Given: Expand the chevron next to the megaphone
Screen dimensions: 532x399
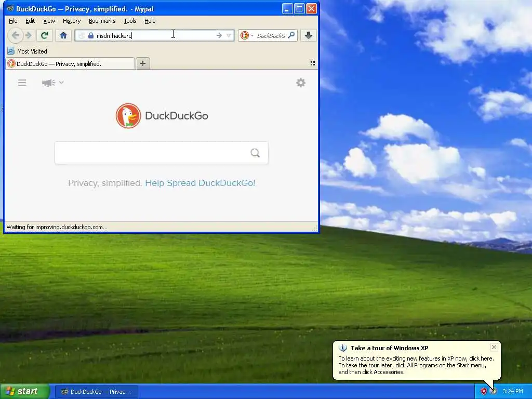Looking at the screenshot, I should click(x=61, y=83).
